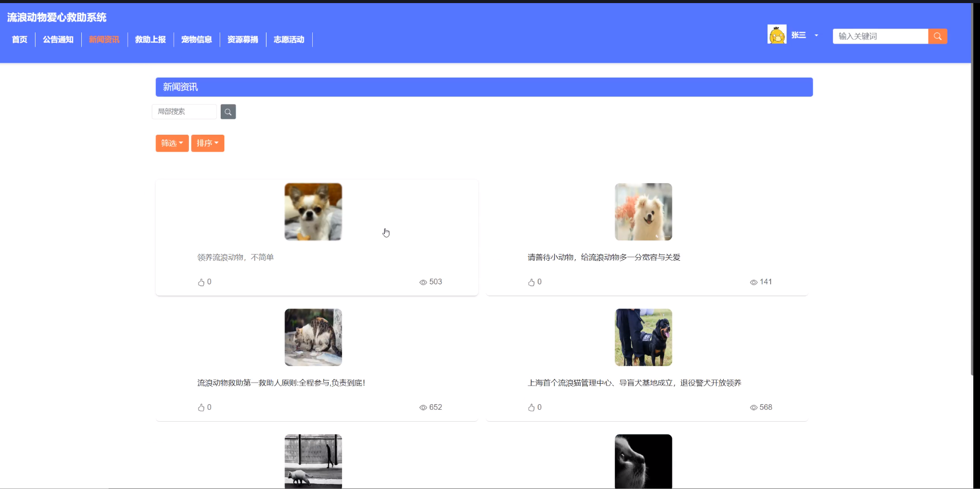Click the view-count eye icon showing 141
980x489 pixels.
(x=754, y=282)
